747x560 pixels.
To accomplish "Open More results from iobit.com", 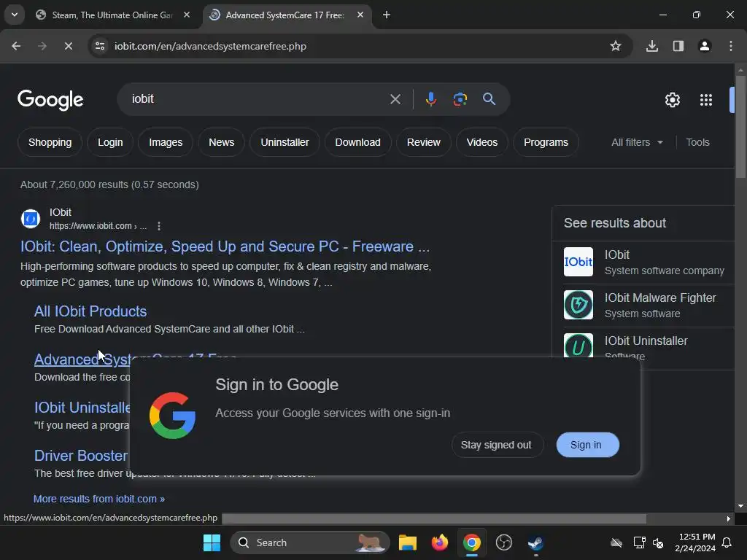I will click(x=99, y=499).
